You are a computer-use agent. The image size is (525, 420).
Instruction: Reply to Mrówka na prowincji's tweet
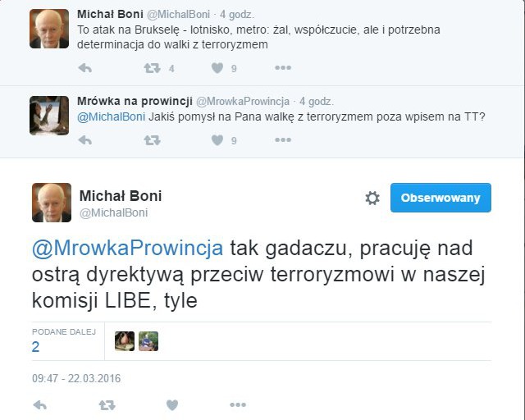(x=84, y=140)
